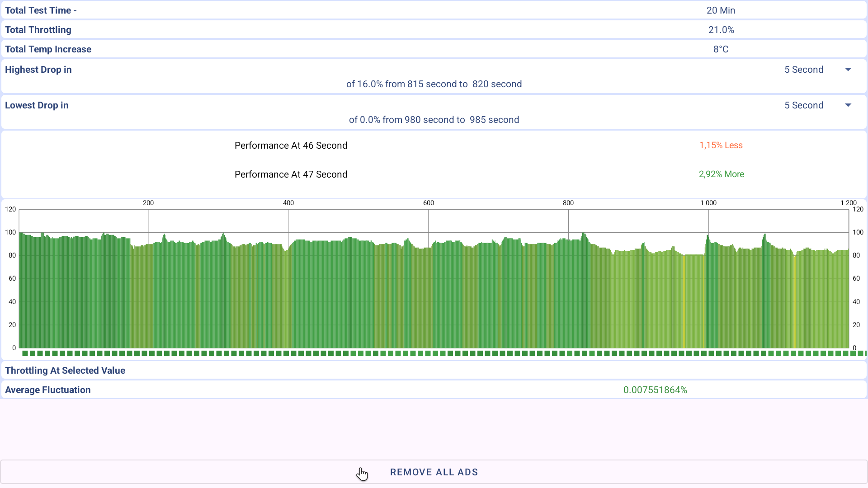868x488 pixels.
Task: Select '5 Second' value for Lowest Drop
Action: click(x=803, y=105)
